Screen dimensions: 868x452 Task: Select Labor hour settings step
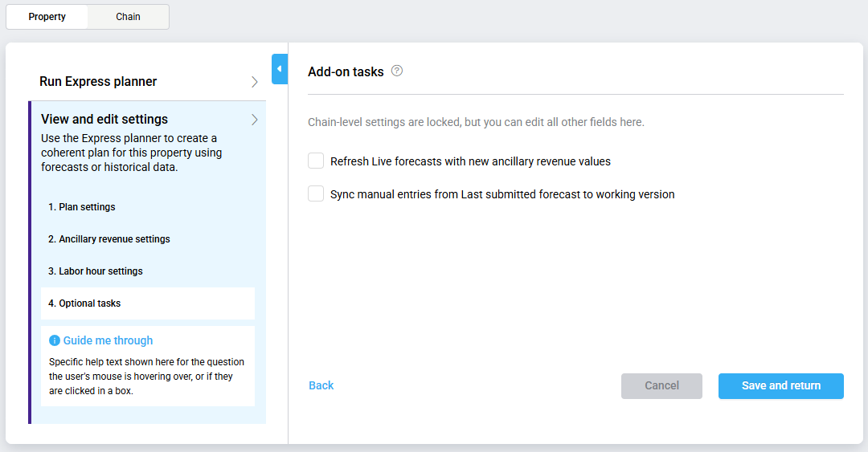click(x=96, y=271)
